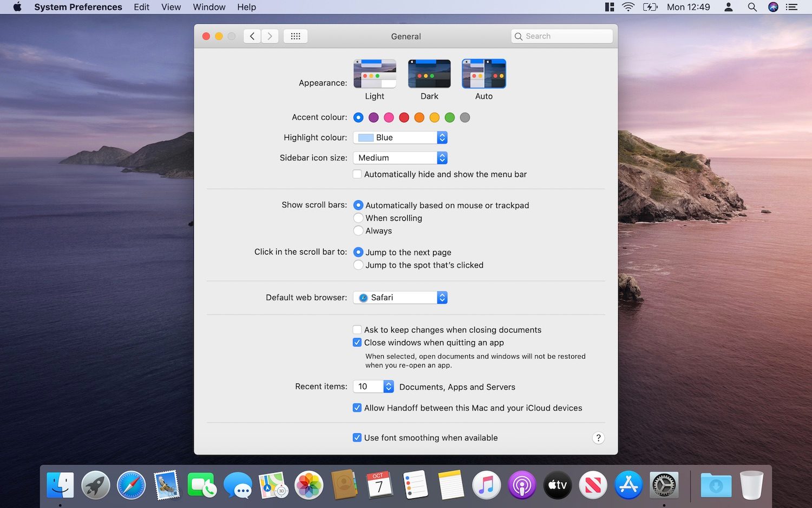Screen dimensions: 812x508
Task: Open Messages from the Dock
Action: point(238,485)
